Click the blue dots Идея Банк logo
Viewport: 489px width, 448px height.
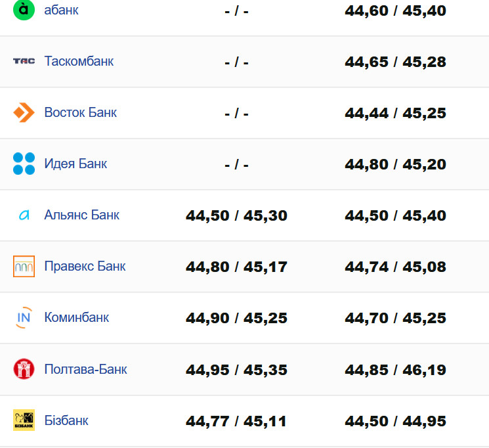pos(24,164)
